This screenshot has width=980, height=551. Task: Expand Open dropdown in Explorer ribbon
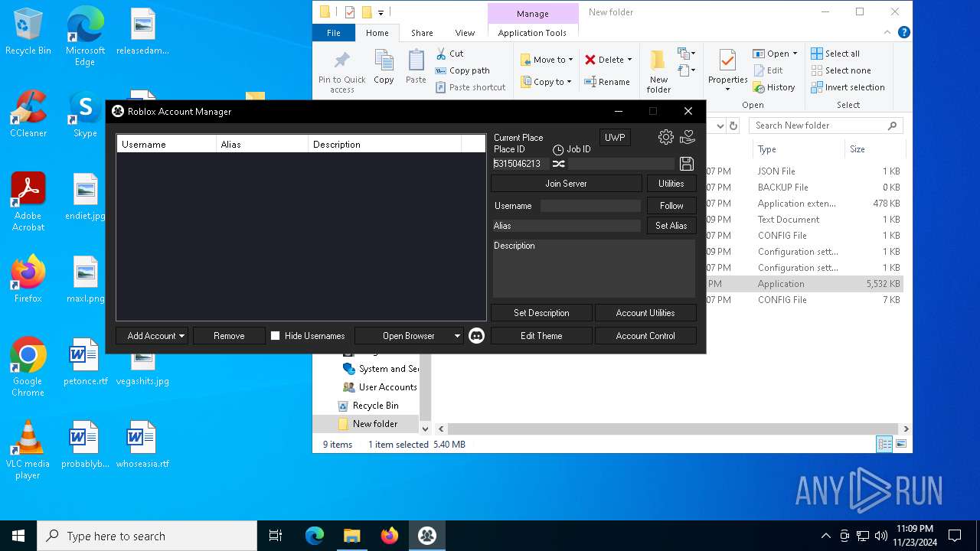click(795, 54)
